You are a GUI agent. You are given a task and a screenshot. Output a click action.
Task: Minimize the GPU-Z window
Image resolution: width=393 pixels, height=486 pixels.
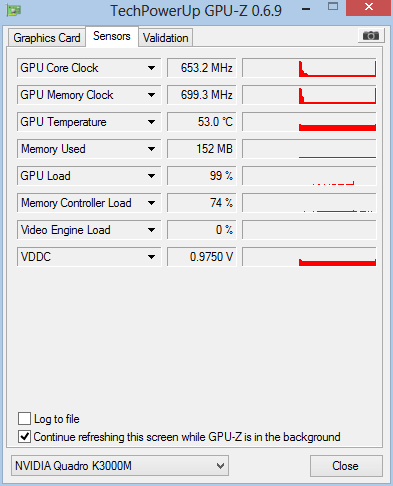[306, 9]
